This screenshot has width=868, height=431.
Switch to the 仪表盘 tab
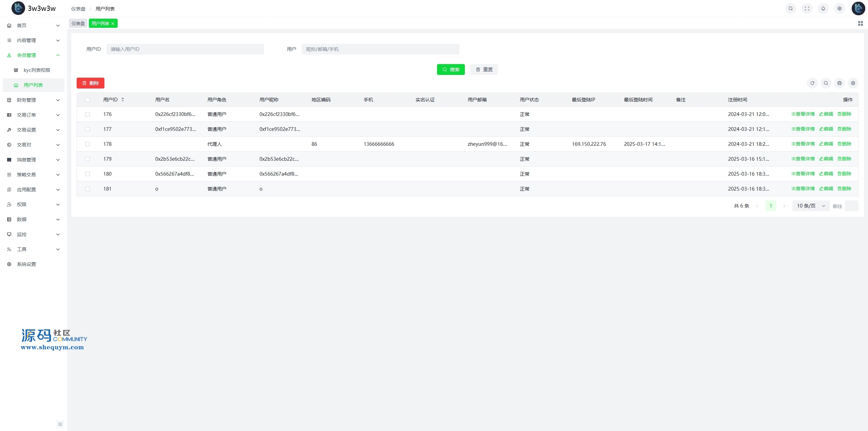tap(78, 23)
